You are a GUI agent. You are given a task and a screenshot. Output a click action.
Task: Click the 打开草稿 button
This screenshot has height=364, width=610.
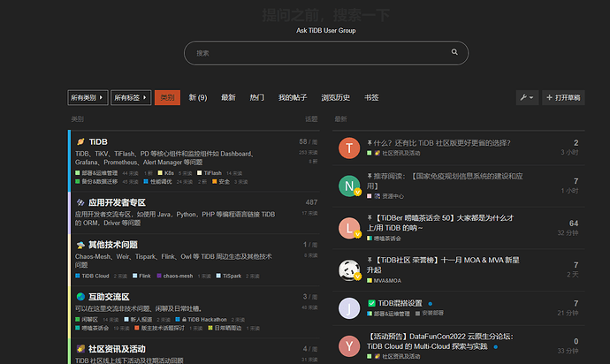(x=563, y=97)
